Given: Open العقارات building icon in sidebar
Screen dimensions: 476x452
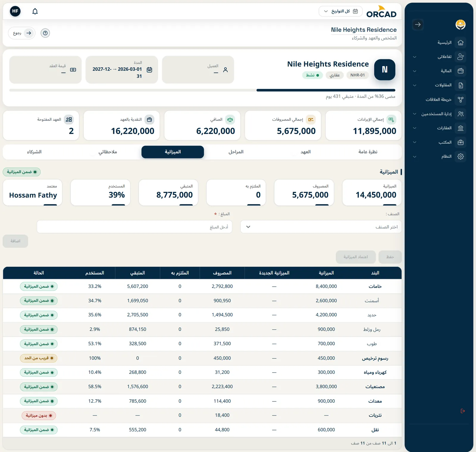Looking at the screenshot, I should (461, 128).
